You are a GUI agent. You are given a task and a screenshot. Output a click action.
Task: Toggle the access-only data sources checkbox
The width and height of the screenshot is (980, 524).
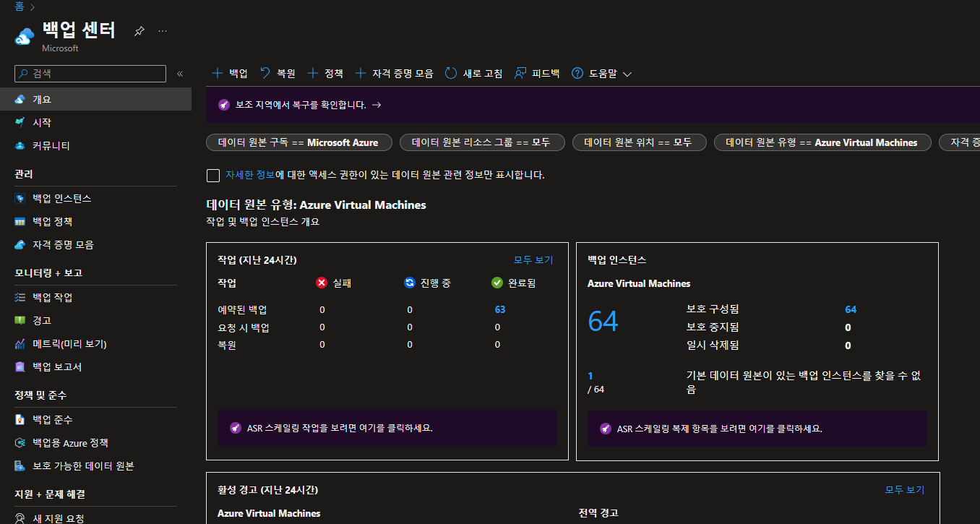213,175
